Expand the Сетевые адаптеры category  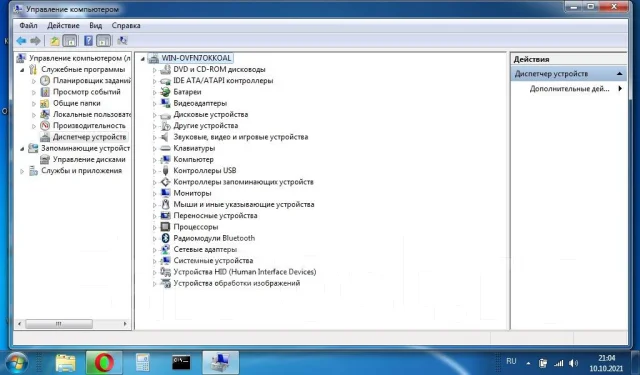coord(154,250)
